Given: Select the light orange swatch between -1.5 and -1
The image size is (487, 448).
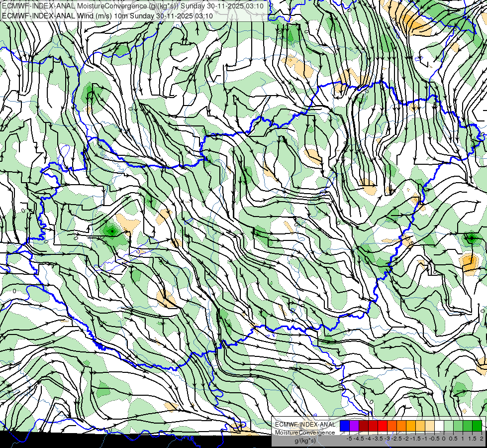Looking at the screenshot, I should tap(420, 426).
